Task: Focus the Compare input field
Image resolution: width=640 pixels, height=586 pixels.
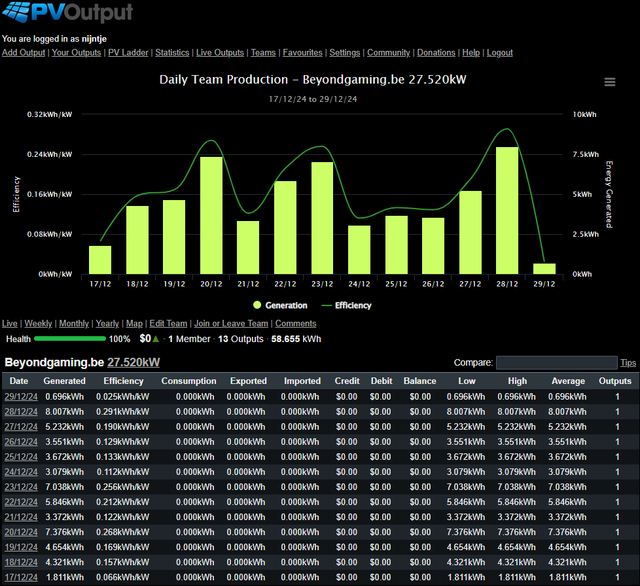Action: pos(556,362)
